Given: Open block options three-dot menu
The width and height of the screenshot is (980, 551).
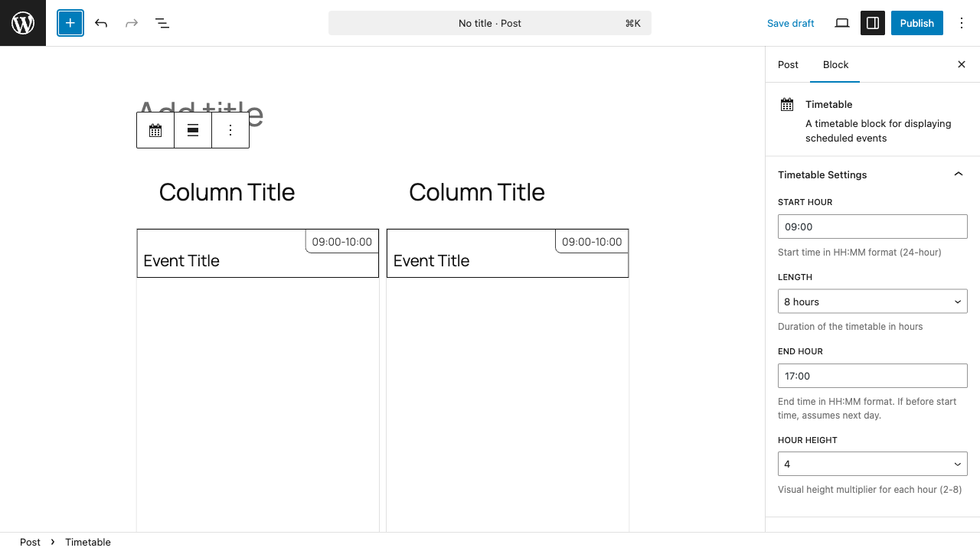Looking at the screenshot, I should coord(230,130).
